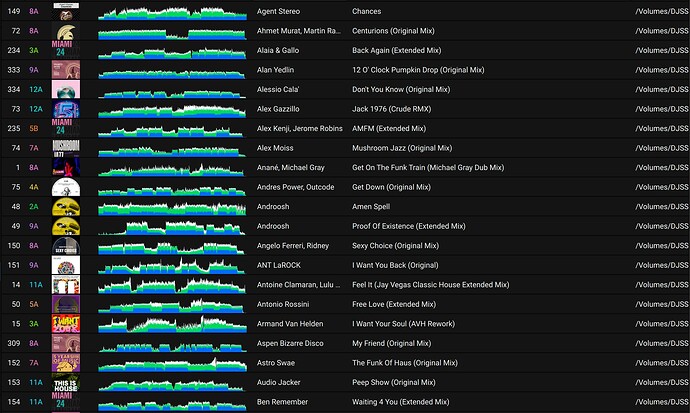Viewport: 690px width, 413px height.
Task: Click waveform of Proof Of Existence track
Action: 173,226
